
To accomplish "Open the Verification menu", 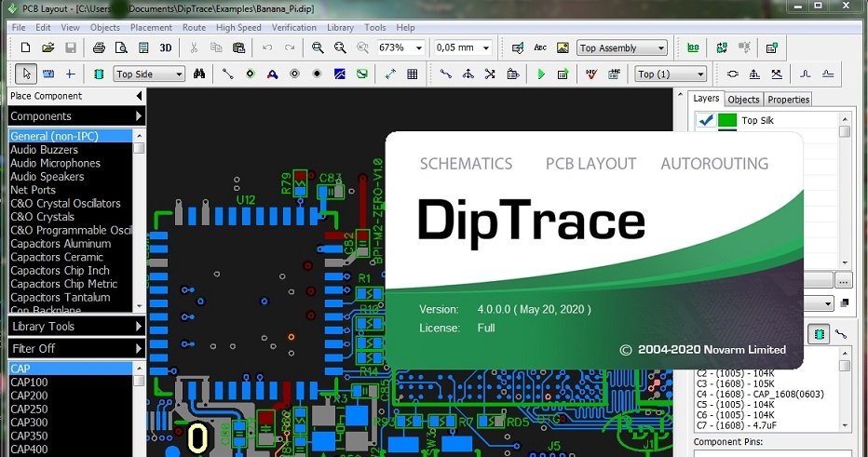I will click(x=293, y=28).
